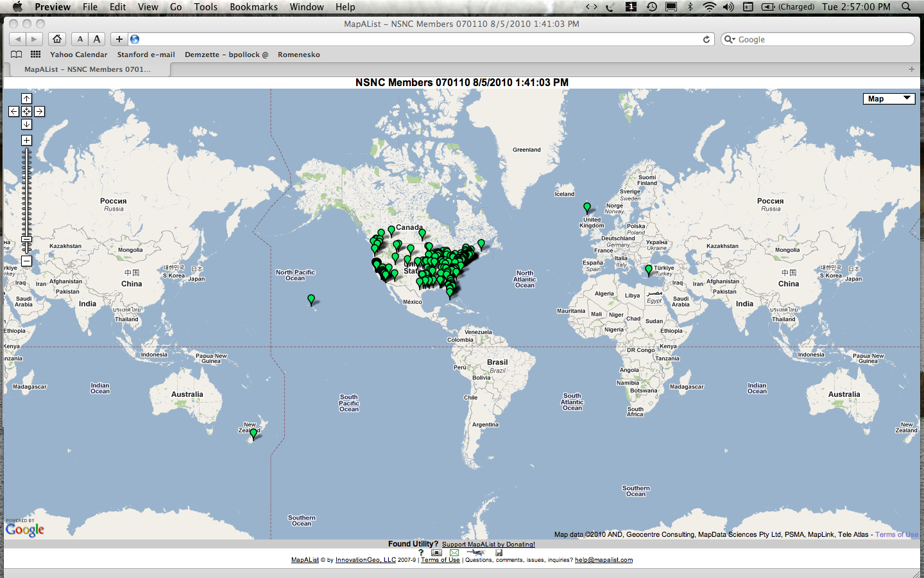Zoom in with the plus button on map

tap(26, 139)
